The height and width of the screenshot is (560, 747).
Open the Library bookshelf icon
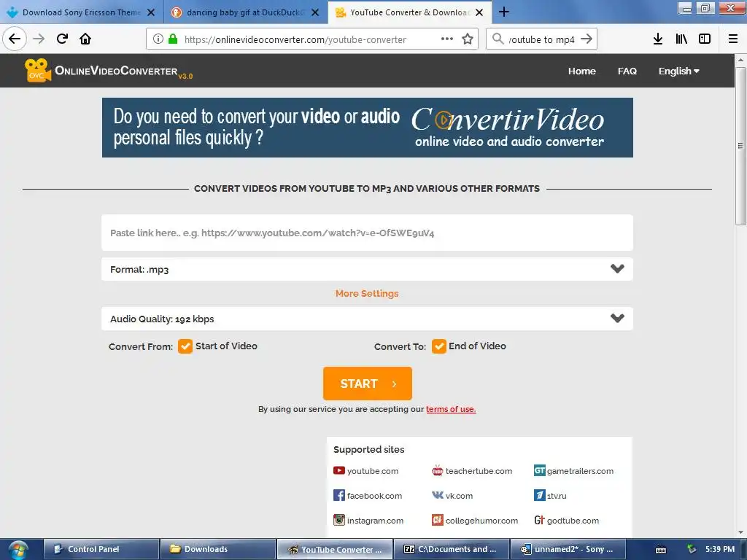681,39
